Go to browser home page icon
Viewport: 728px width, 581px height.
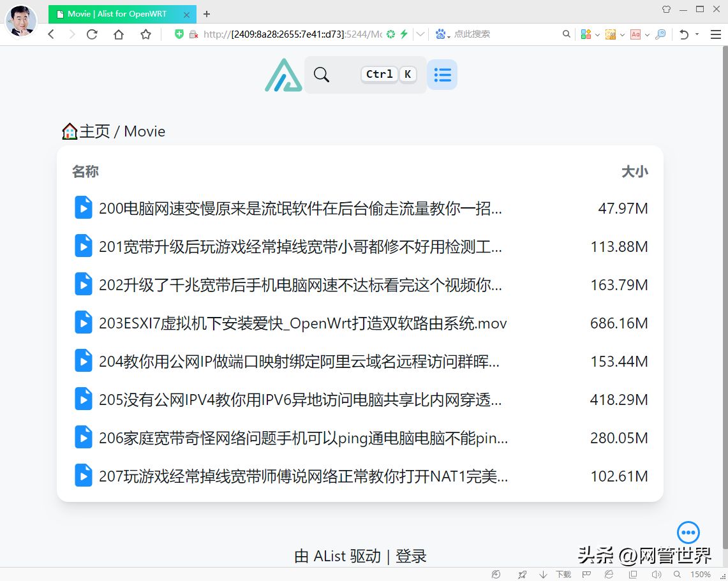[119, 34]
